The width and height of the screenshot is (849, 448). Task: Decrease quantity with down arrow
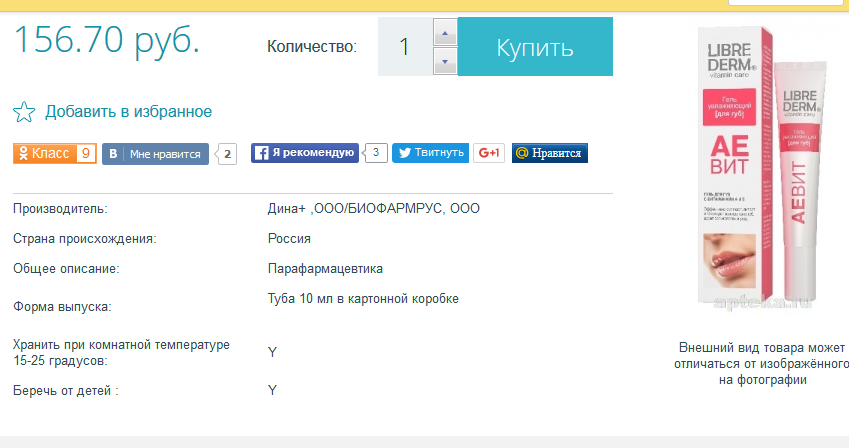(x=445, y=62)
